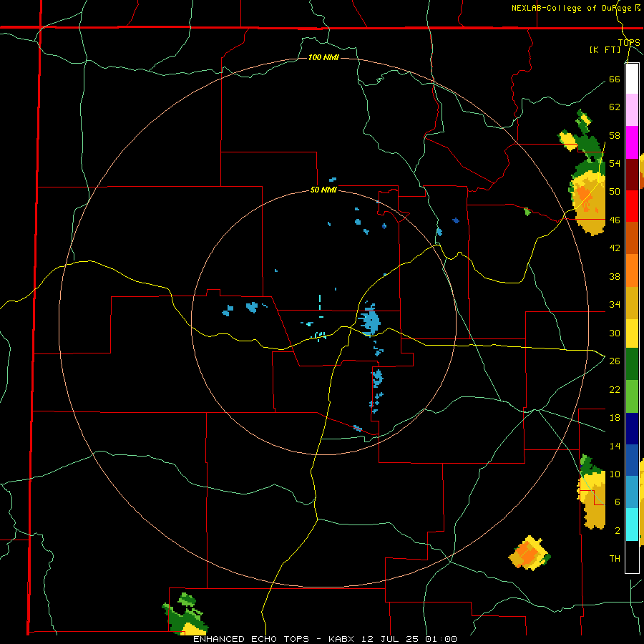Click the largest blue echo near radar center
This screenshot has width=644, height=644.
(x=369, y=321)
